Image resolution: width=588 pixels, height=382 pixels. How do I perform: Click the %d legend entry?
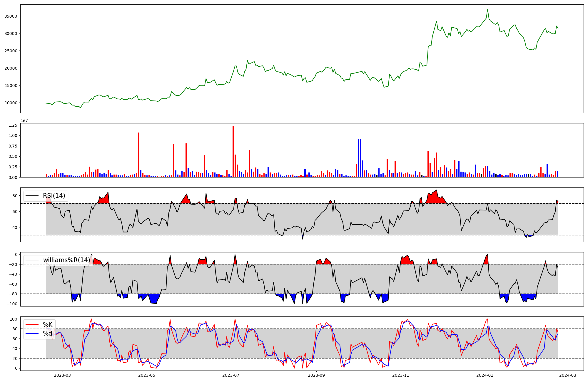48,334
